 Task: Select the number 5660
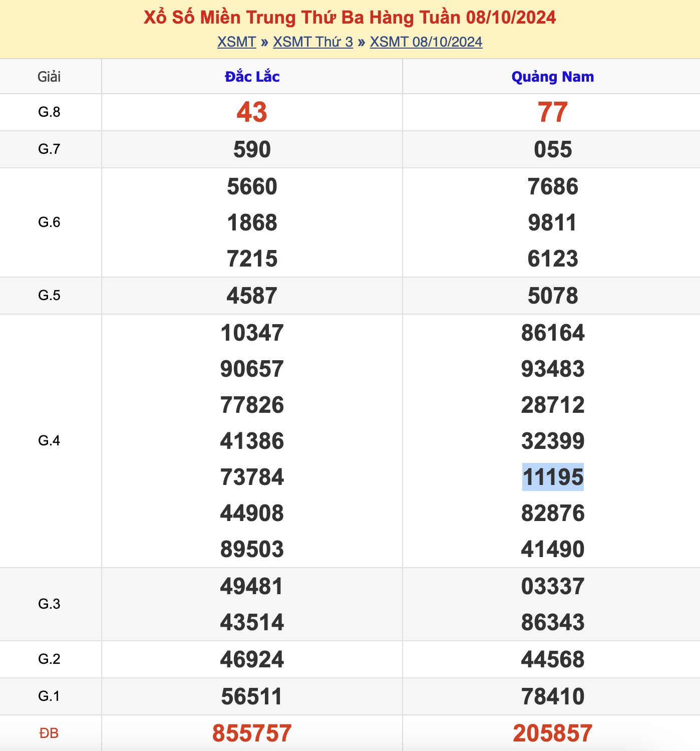252,186
